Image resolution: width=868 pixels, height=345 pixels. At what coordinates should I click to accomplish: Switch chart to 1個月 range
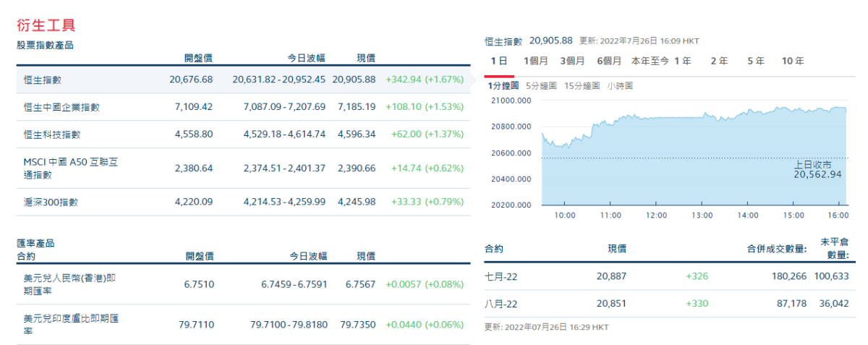[x=535, y=61]
